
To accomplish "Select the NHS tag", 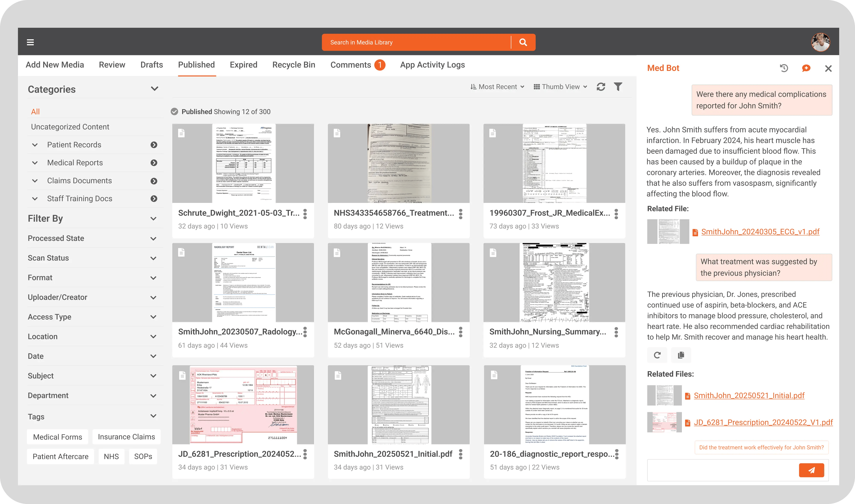I will click(111, 457).
